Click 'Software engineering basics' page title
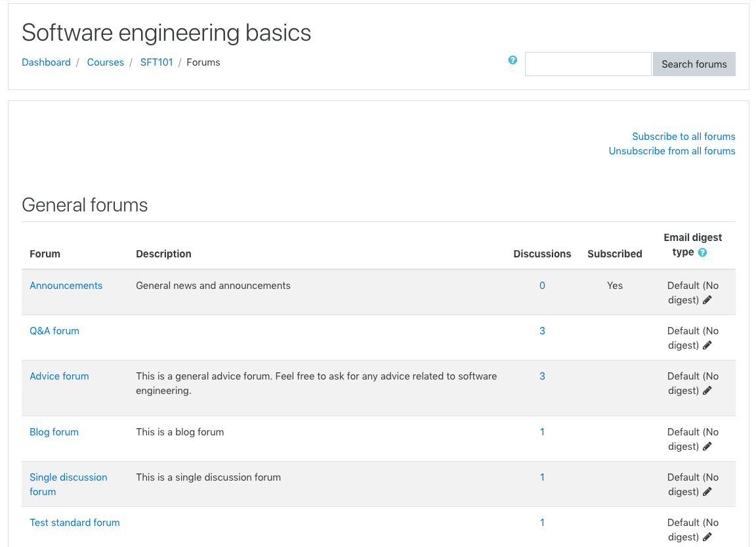The height and width of the screenshot is (547, 756). click(166, 33)
